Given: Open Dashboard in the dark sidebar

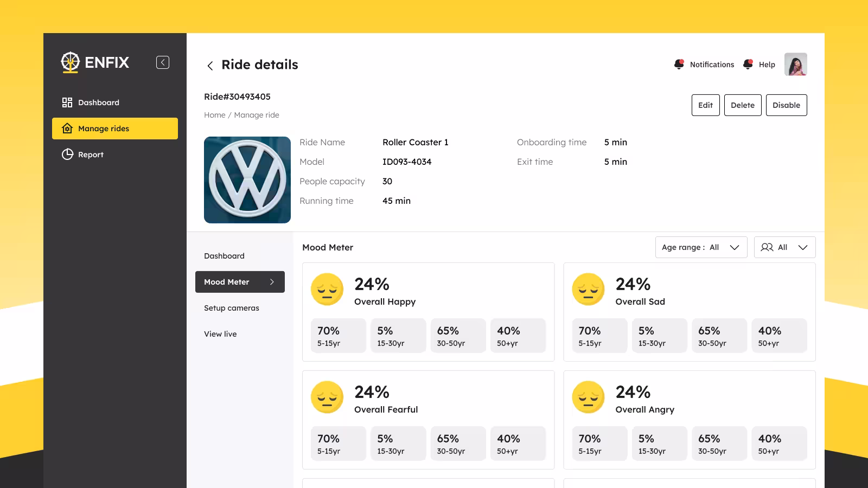Looking at the screenshot, I should tap(115, 102).
